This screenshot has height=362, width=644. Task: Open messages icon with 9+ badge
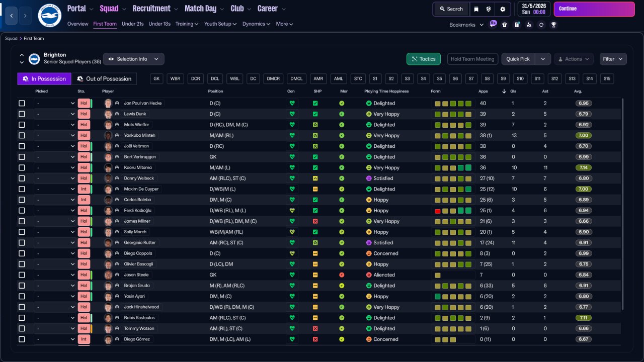tap(493, 24)
